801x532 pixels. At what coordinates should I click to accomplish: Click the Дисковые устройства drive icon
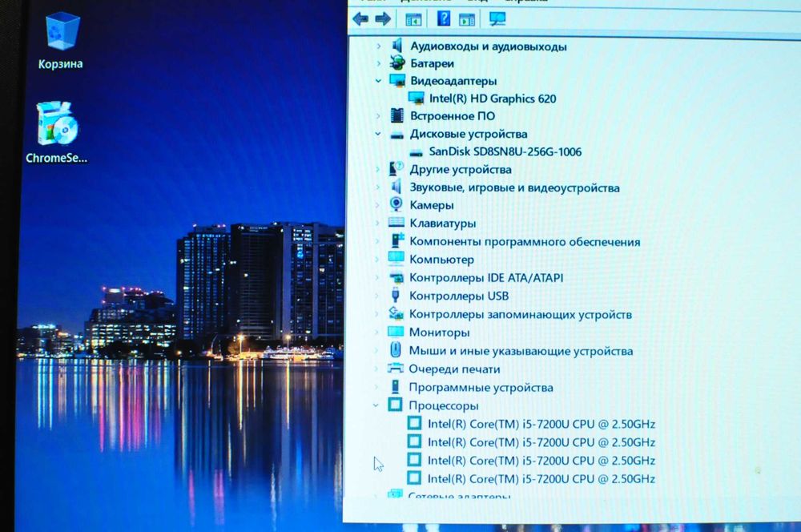[397, 135]
